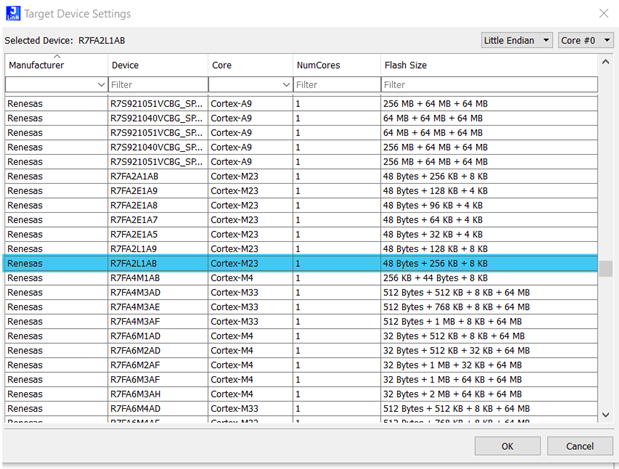Sort by the Manufacturer column header
619x469 pixels.
tap(56, 65)
